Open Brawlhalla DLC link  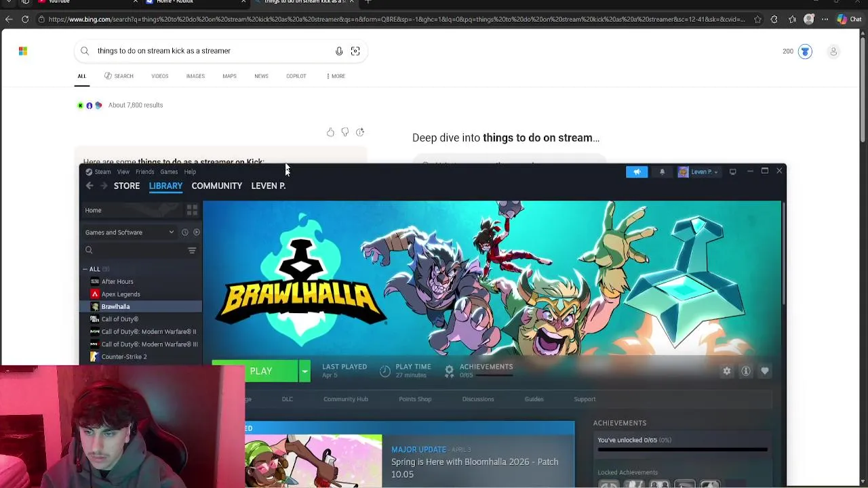pos(288,399)
